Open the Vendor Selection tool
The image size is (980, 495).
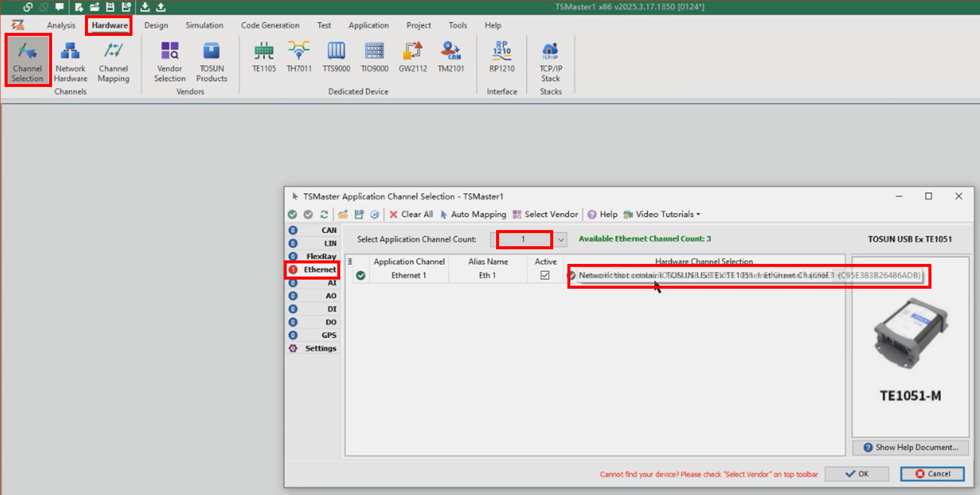[x=170, y=62]
